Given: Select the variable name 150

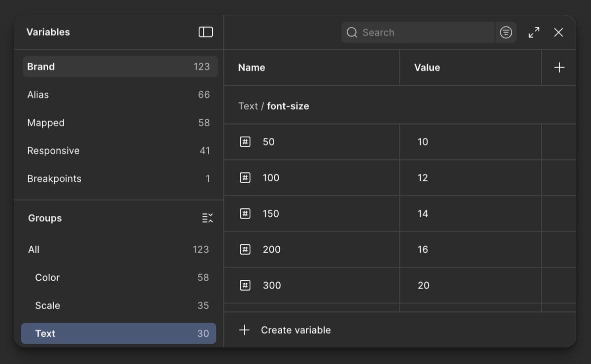Looking at the screenshot, I should [x=271, y=214].
